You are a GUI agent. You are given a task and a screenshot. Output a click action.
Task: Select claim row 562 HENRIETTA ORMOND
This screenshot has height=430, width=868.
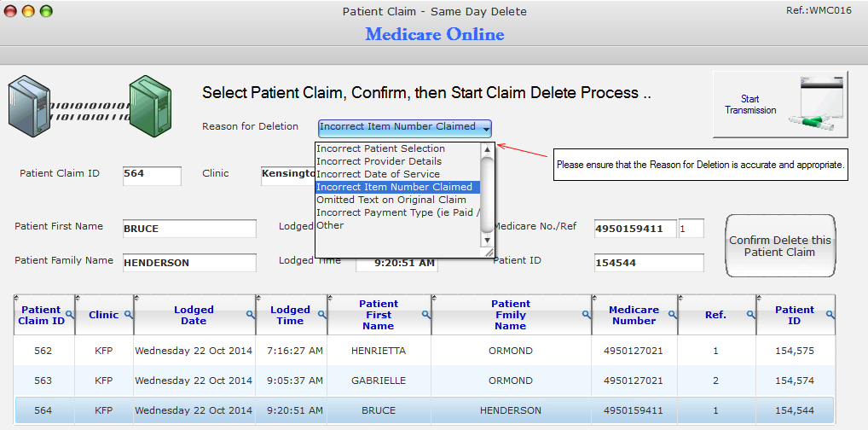[425, 351]
